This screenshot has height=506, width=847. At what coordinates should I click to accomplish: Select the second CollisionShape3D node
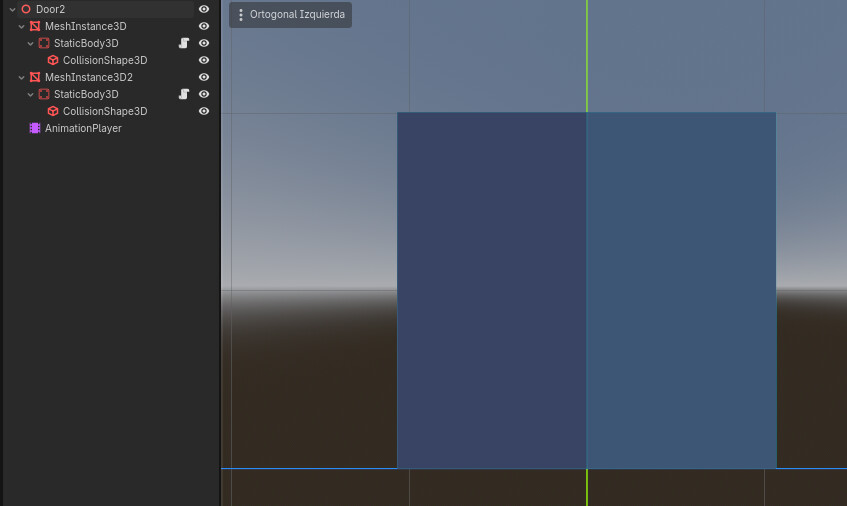105,111
